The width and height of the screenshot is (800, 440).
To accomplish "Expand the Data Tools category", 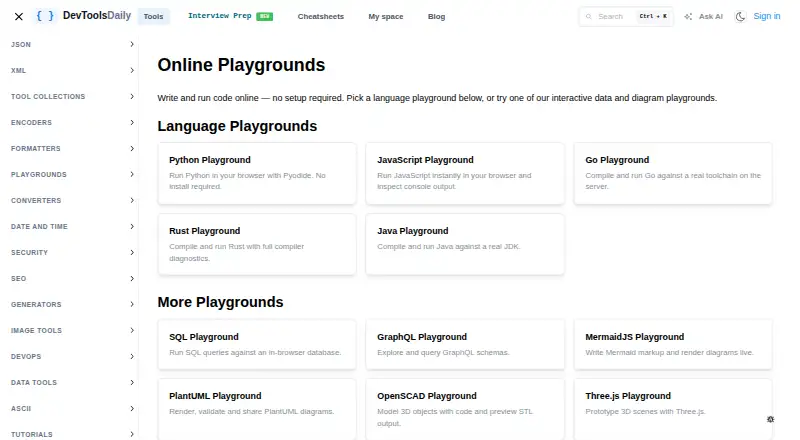I will [x=72, y=383].
